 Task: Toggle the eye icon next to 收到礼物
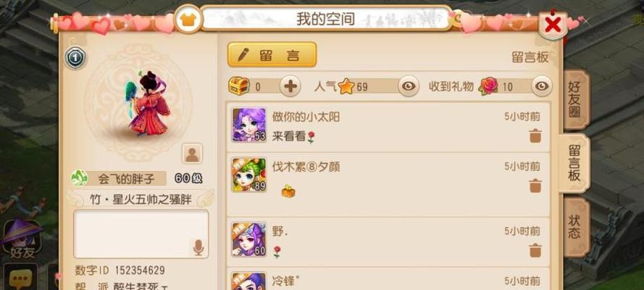[542, 86]
